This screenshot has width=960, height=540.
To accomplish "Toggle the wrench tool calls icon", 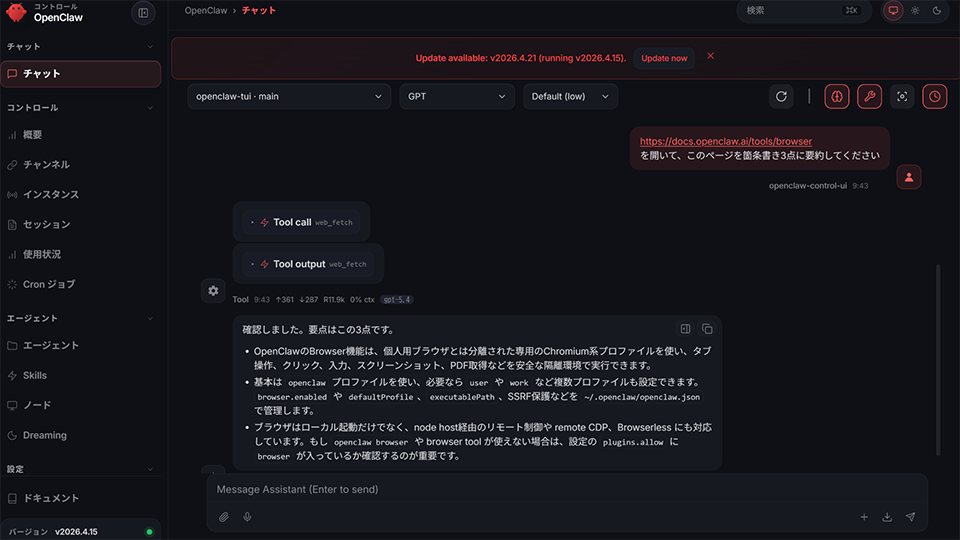I will click(x=869, y=97).
